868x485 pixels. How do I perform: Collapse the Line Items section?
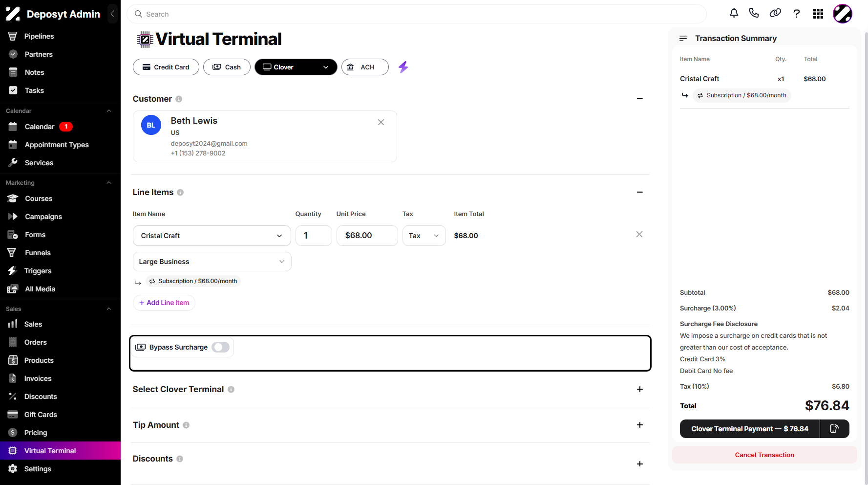(x=640, y=192)
